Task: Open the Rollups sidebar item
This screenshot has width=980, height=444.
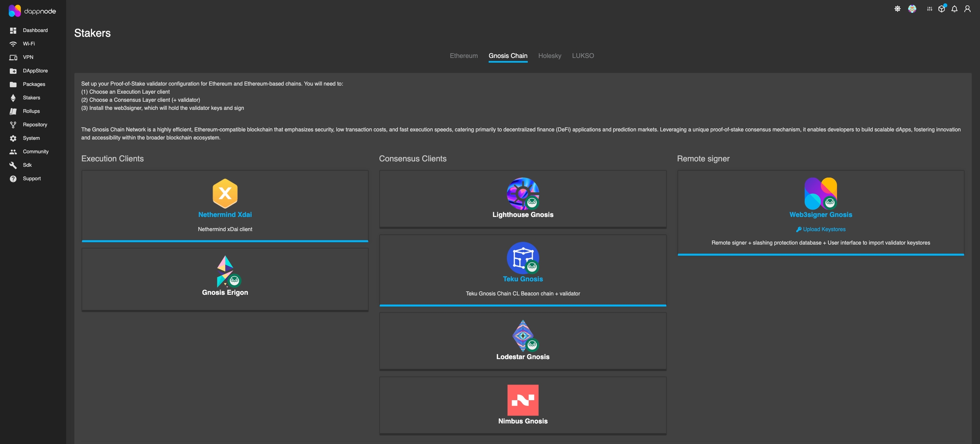Action: pos(31,111)
